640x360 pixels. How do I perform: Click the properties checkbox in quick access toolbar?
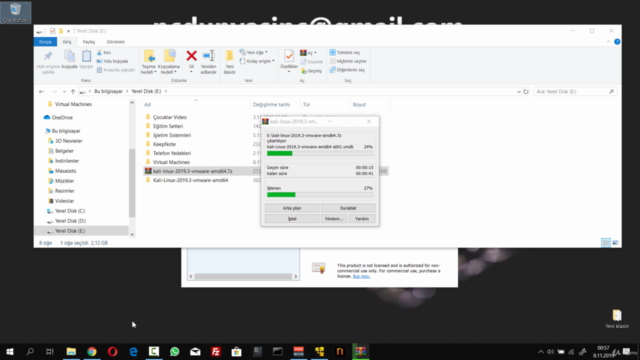pos(52,31)
